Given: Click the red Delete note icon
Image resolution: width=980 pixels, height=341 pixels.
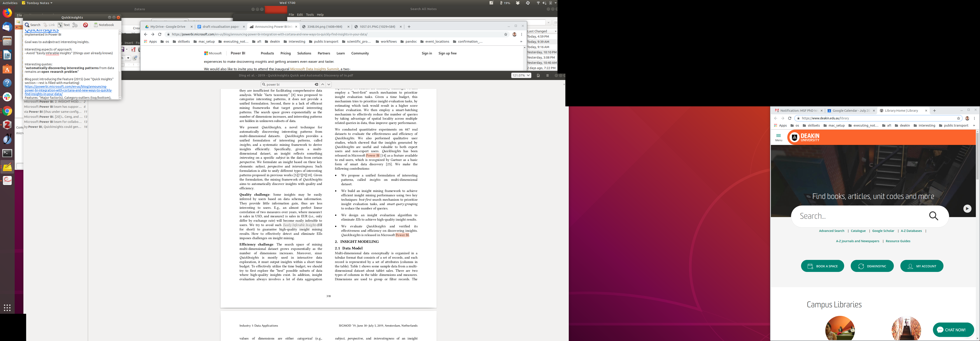Looking at the screenshot, I should [86, 25].
